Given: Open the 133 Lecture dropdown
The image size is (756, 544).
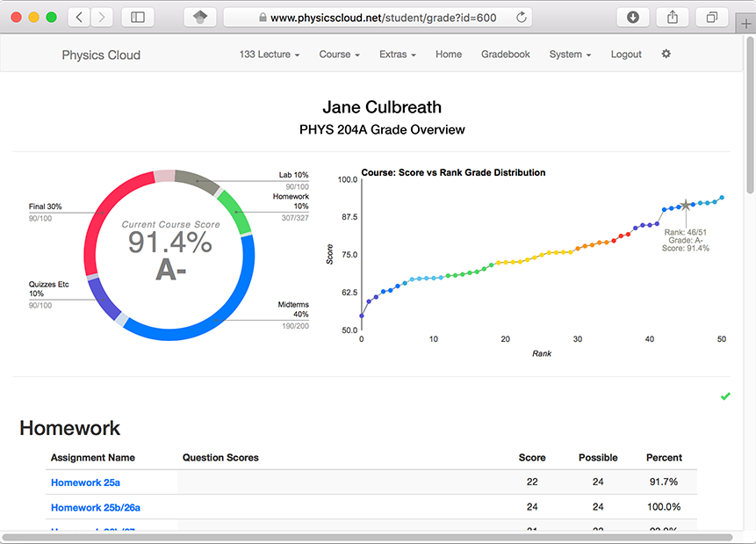Looking at the screenshot, I should (269, 54).
